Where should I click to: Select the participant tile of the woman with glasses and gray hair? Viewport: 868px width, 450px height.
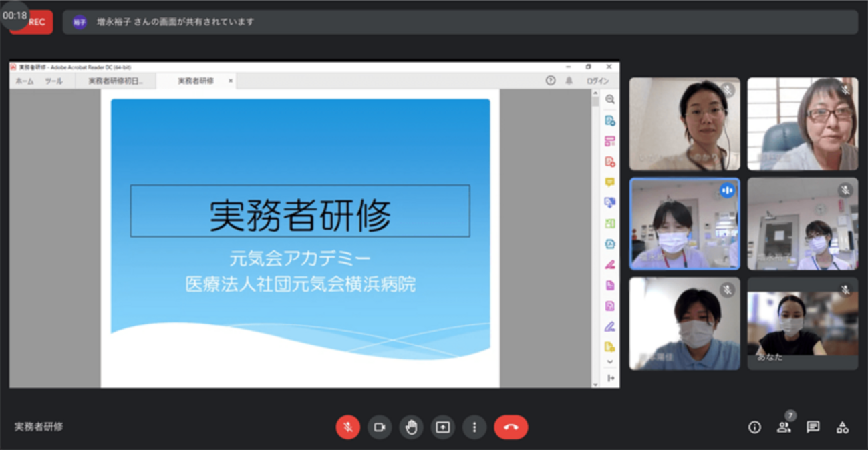coord(803,124)
